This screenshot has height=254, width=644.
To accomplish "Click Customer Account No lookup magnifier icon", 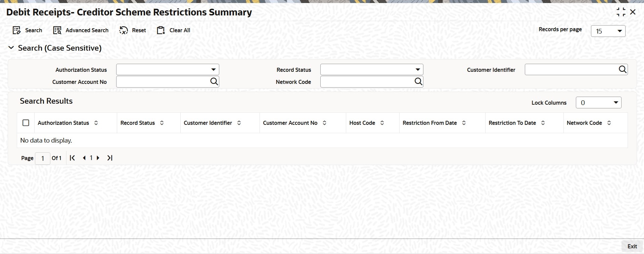I will click(214, 82).
